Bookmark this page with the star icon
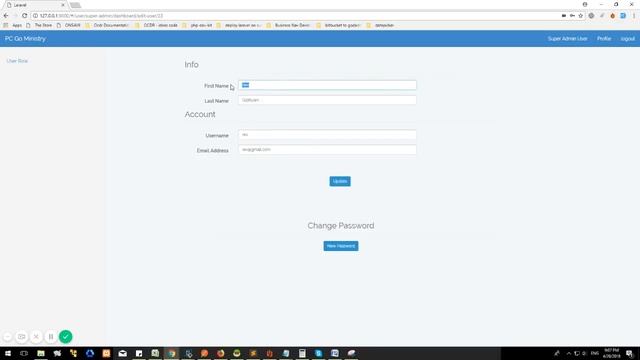This screenshot has height=360, width=640. (x=580, y=16)
